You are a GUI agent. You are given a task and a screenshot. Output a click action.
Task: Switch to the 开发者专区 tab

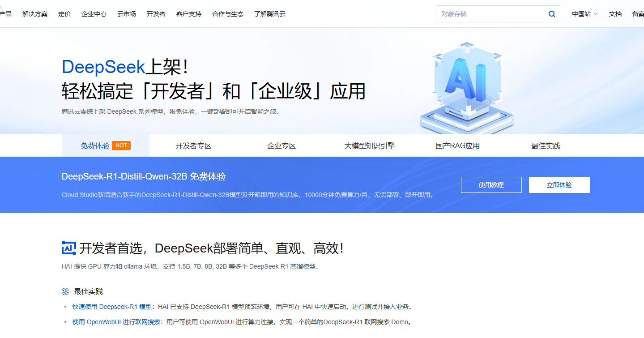click(193, 145)
